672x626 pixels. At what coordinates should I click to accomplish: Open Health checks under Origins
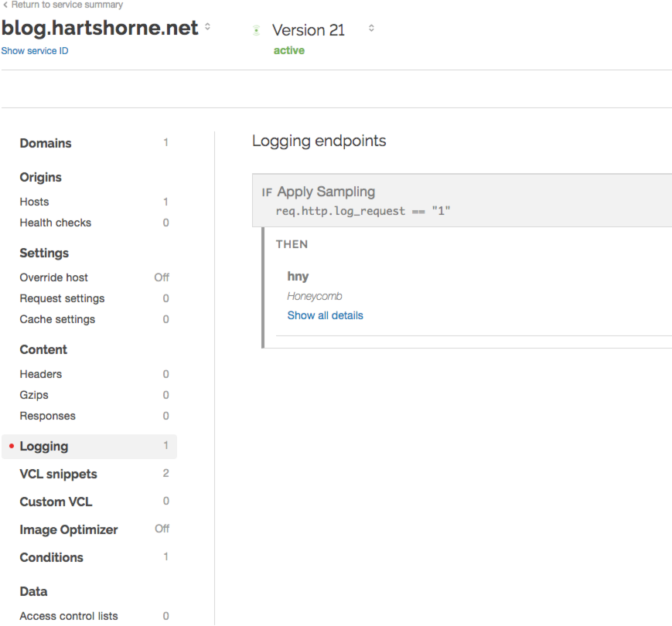pos(55,223)
